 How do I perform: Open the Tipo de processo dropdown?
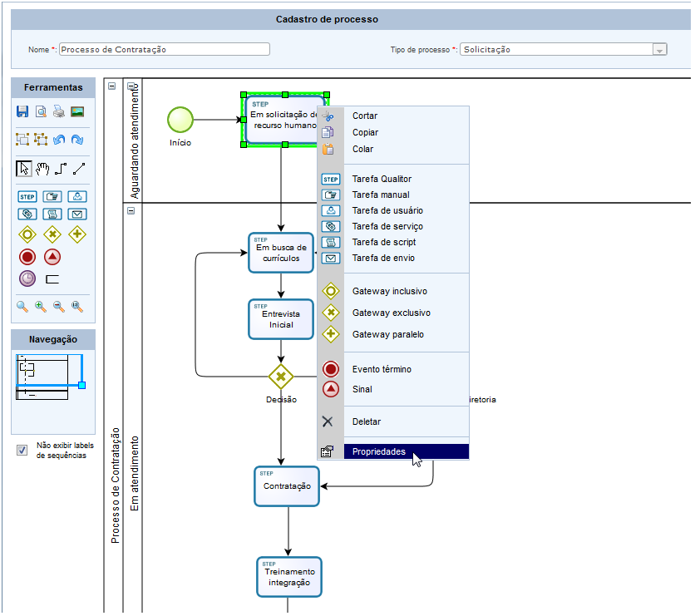(x=659, y=50)
